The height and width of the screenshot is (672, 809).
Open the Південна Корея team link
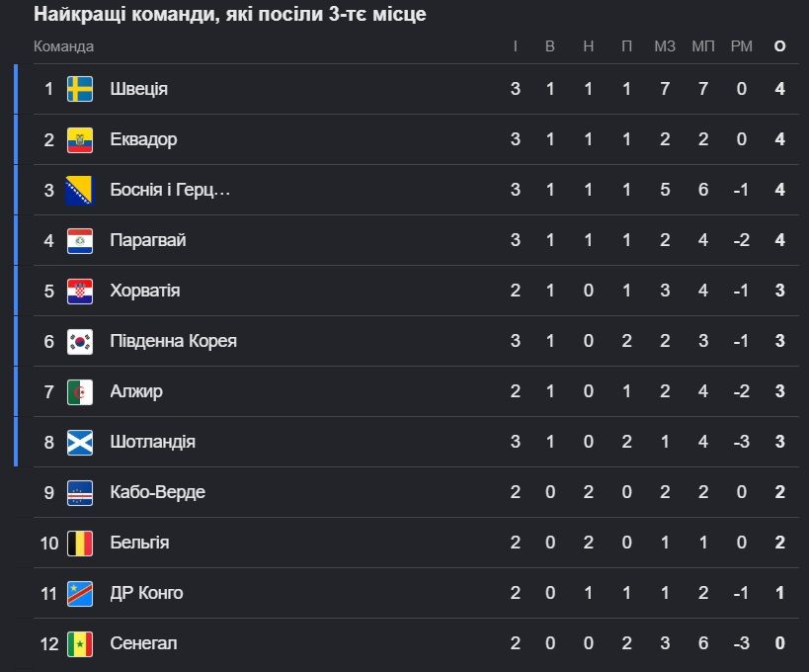(174, 341)
